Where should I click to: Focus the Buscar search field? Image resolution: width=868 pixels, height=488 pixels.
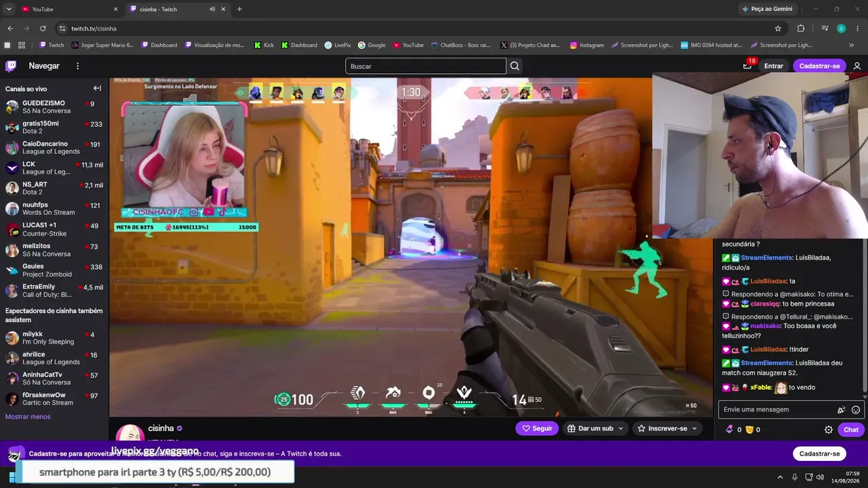[x=425, y=66]
